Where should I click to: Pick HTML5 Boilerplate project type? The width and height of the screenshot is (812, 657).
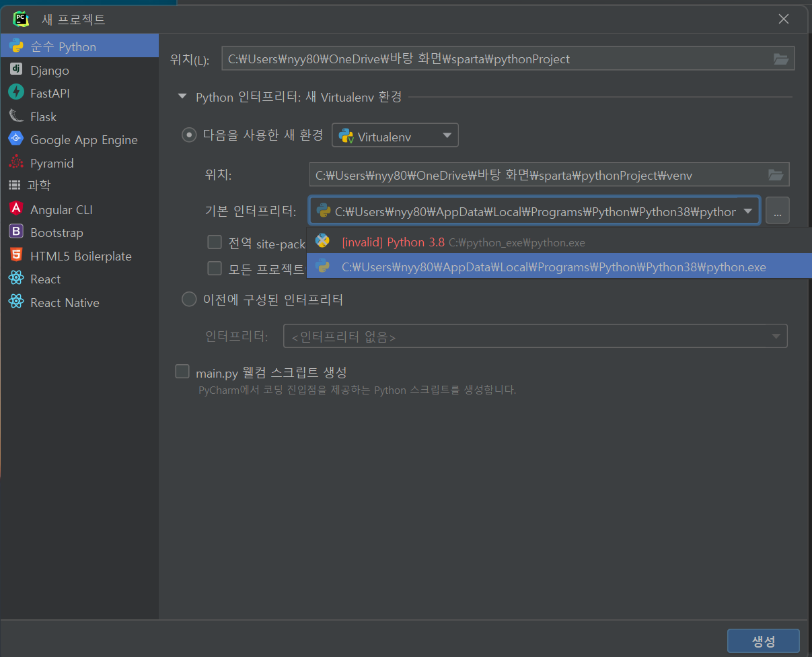point(79,256)
